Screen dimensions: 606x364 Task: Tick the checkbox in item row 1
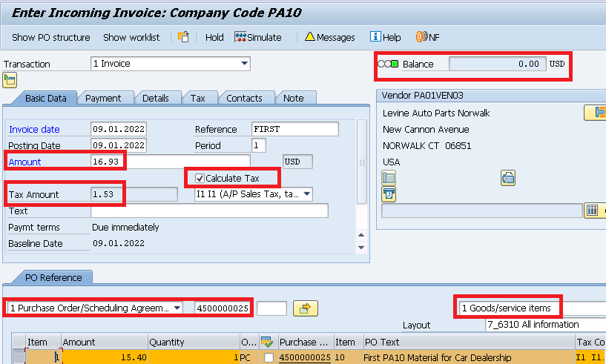coord(269,358)
